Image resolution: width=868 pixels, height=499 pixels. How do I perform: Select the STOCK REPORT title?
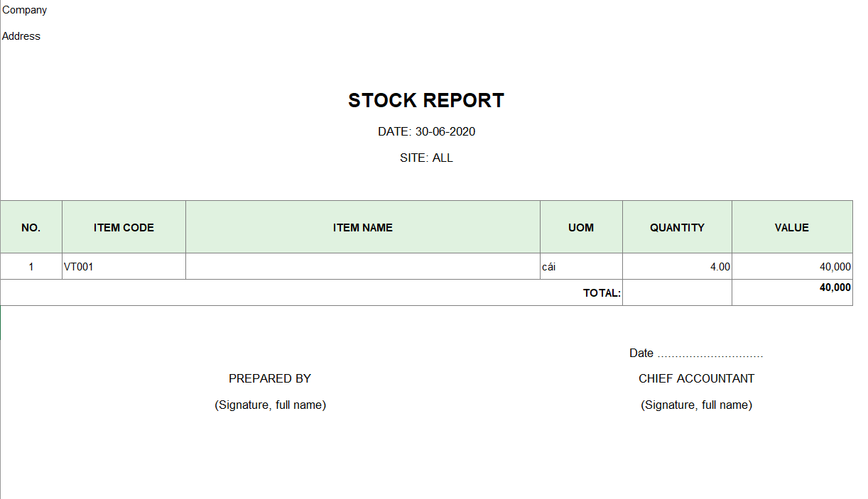[x=426, y=101]
